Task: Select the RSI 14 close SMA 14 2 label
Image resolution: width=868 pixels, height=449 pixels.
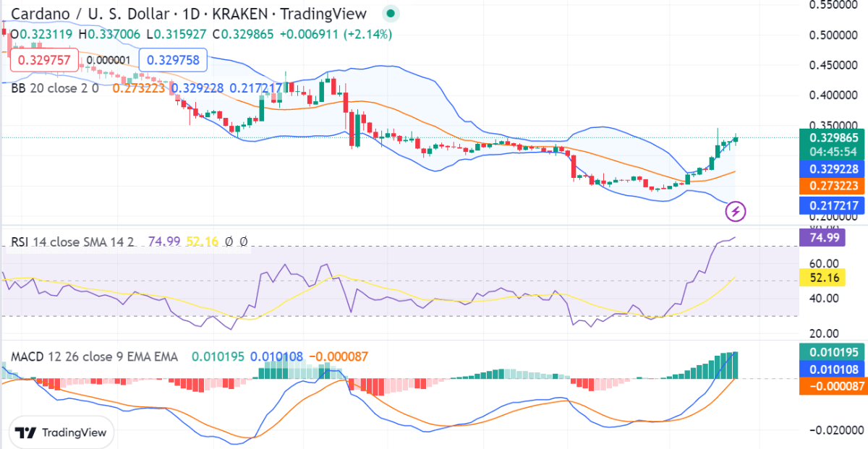Action: pos(72,241)
